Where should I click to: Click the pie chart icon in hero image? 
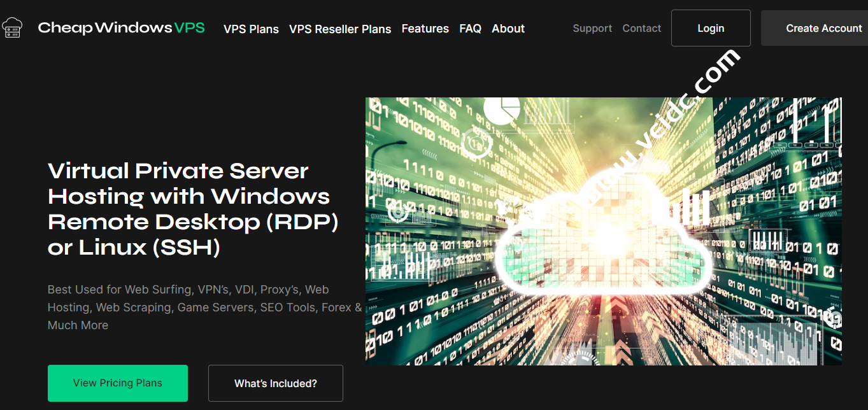(x=502, y=110)
